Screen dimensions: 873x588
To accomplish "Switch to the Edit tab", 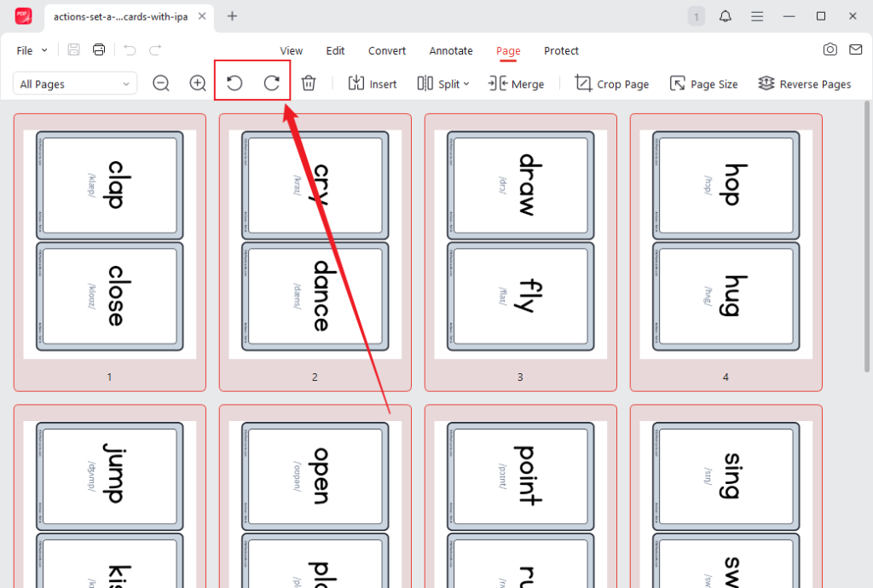I will coord(335,50).
